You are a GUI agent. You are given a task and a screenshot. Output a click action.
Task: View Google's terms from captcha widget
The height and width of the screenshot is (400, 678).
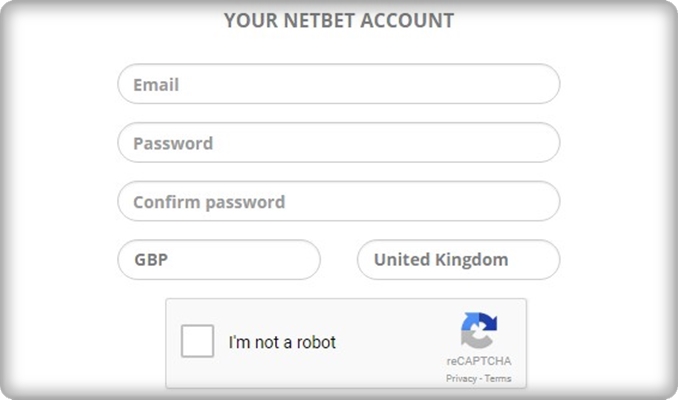coord(498,378)
